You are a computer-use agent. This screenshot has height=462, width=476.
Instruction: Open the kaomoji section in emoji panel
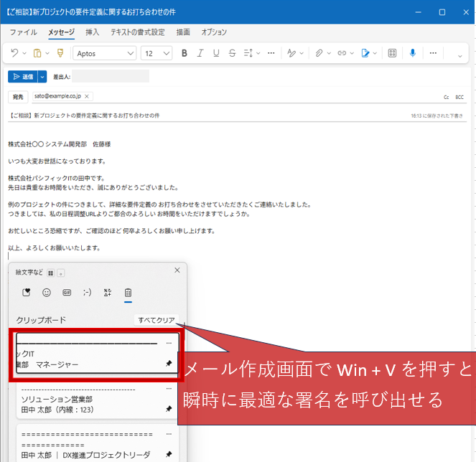(87, 293)
